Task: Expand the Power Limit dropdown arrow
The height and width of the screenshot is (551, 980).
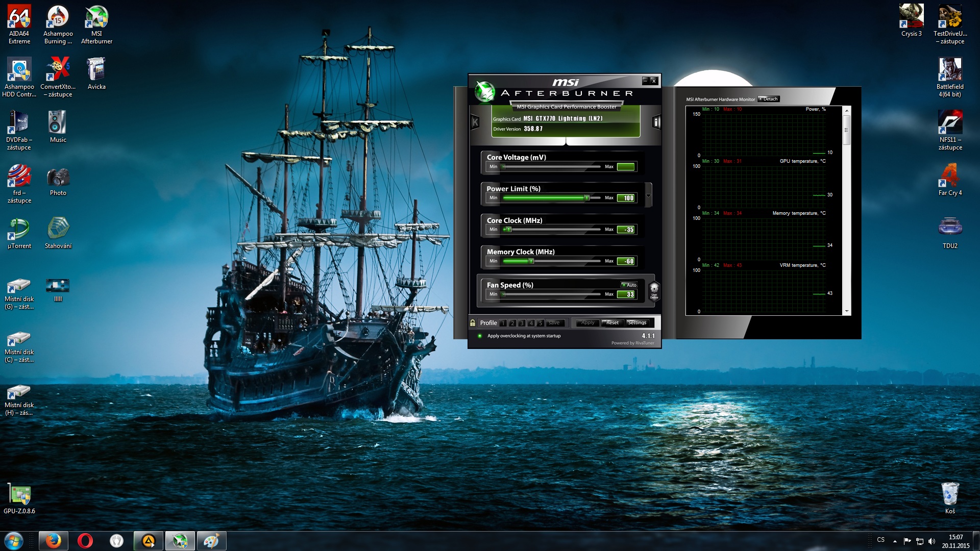Action: (648, 195)
